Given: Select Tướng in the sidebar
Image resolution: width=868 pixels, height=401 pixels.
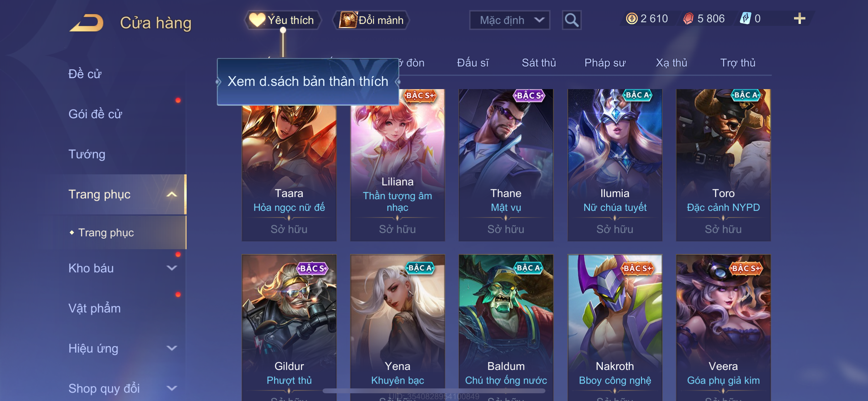Looking at the screenshot, I should 87,154.
